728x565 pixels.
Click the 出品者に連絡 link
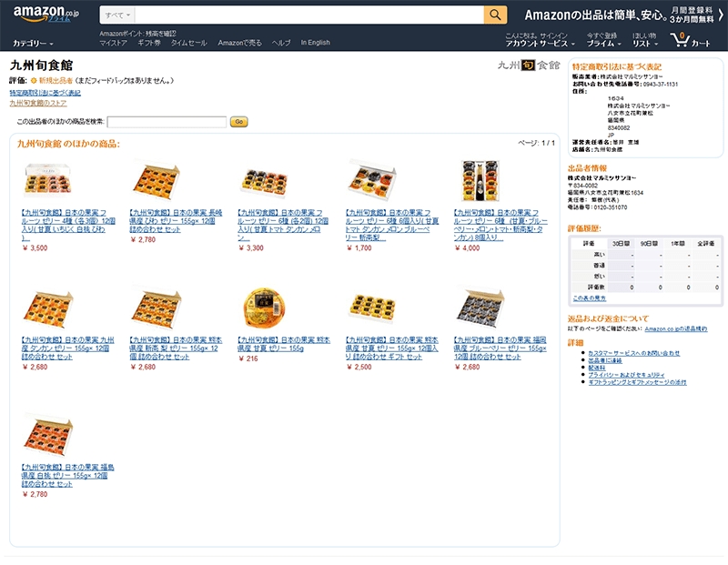pos(605,360)
